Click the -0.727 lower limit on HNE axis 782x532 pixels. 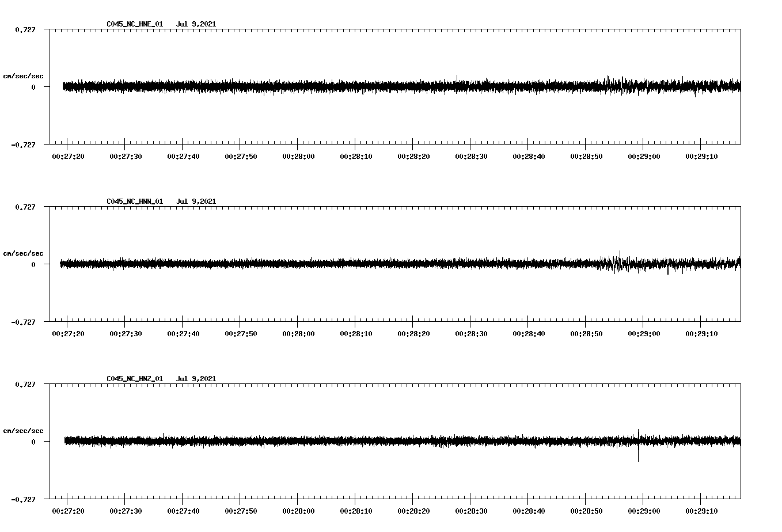pyautogui.click(x=23, y=145)
